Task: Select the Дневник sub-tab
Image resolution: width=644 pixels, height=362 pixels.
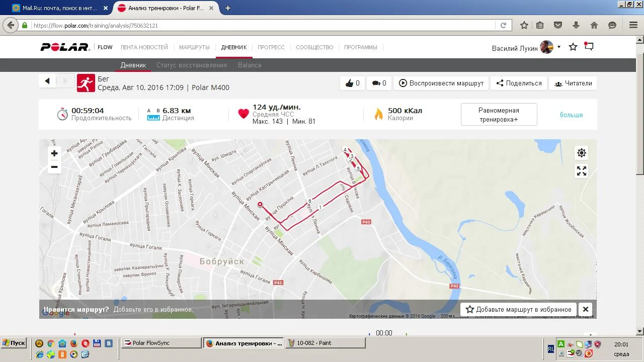Action: click(x=133, y=65)
